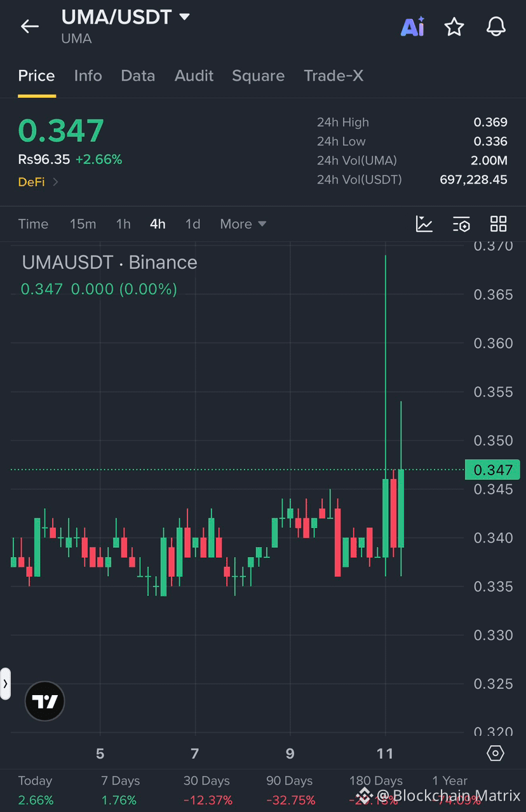Open the chart indicators line icon
The width and height of the screenshot is (526, 812).
424,224
